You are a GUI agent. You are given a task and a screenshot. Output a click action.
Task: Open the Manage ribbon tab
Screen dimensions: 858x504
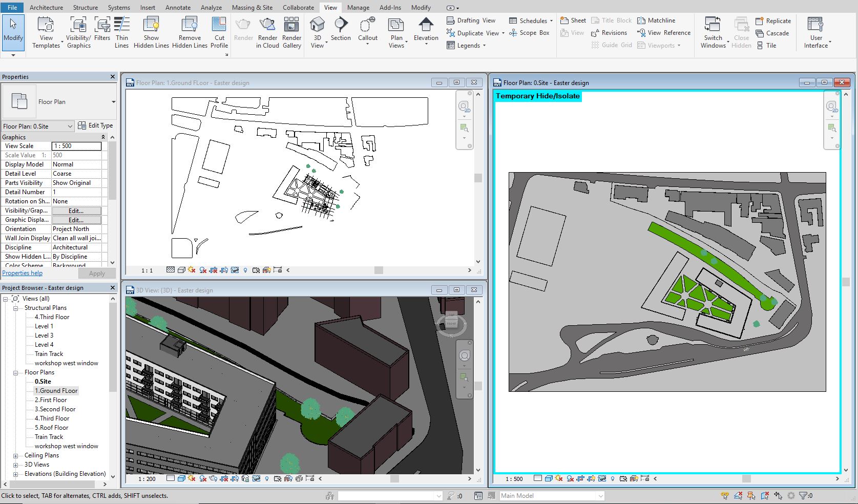coord(358,8)
